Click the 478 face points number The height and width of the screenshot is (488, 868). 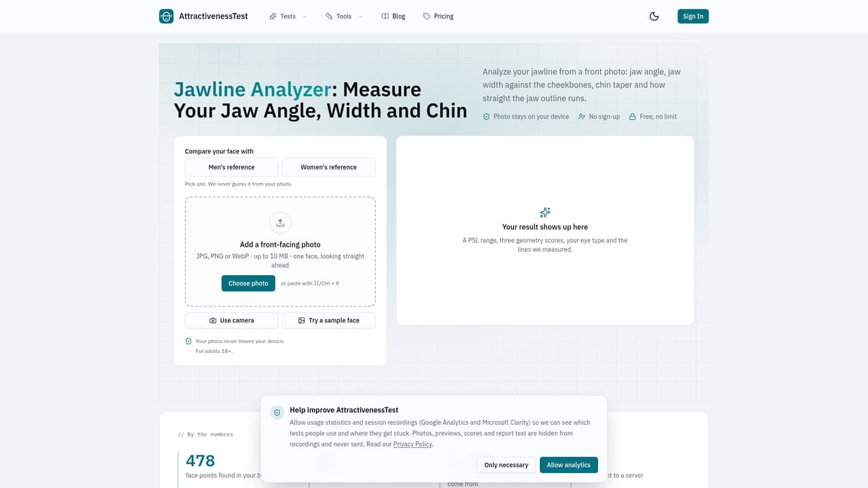click(x=200, y=461)
